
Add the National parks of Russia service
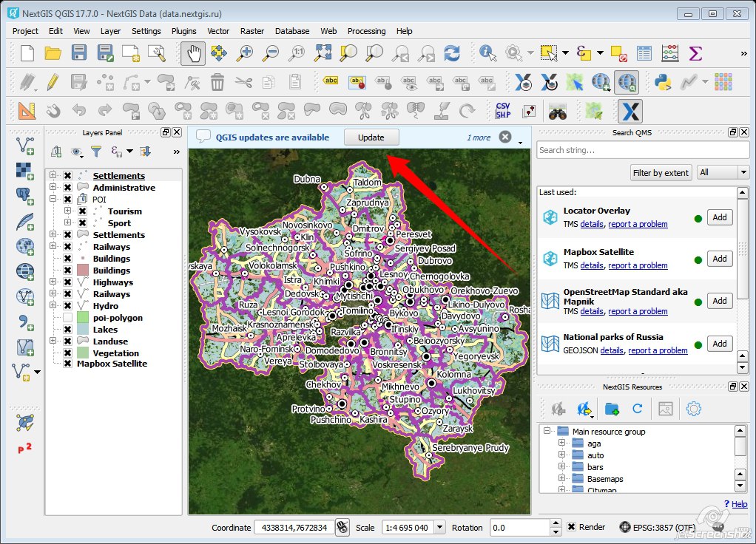(x=719, y=344)
